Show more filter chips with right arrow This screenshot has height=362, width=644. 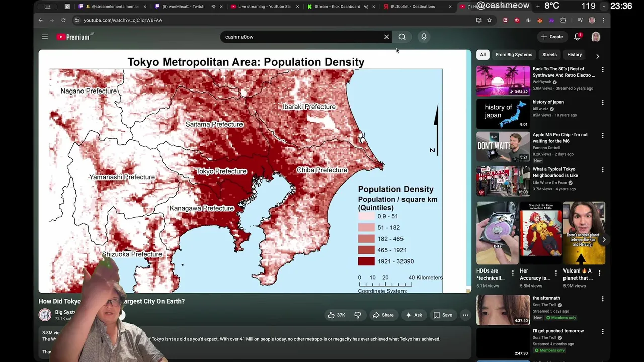597,56
